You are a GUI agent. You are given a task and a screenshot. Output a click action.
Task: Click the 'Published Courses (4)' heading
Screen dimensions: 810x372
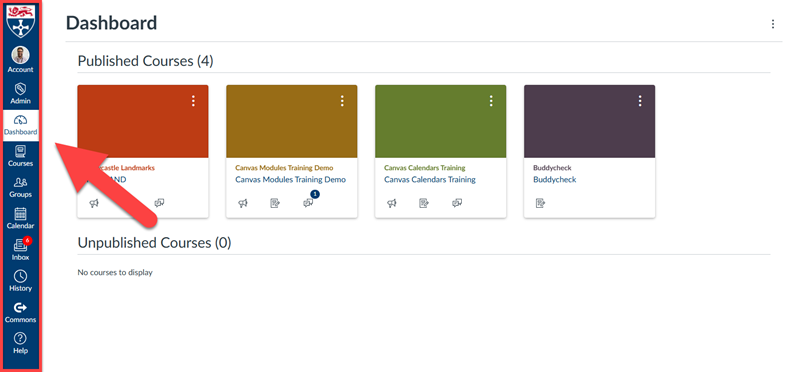pyautogui.click(x=145, y=61)
